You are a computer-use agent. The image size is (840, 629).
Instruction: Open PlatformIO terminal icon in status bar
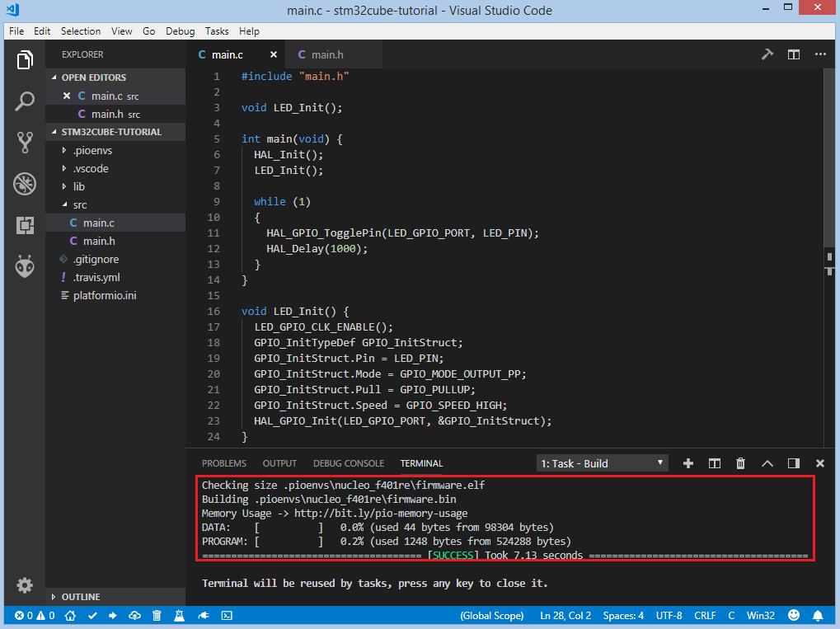227,616
